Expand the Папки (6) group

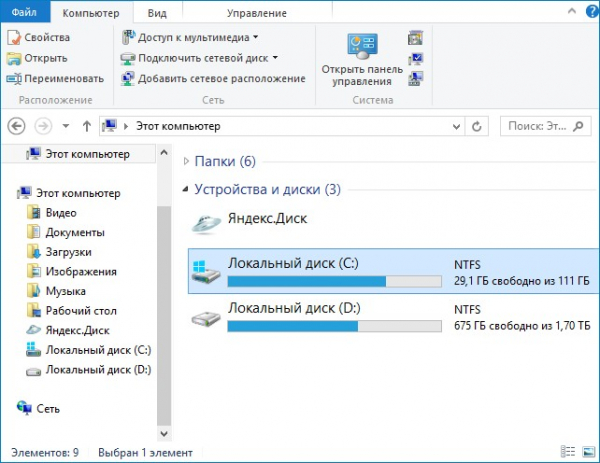point(186,161)
